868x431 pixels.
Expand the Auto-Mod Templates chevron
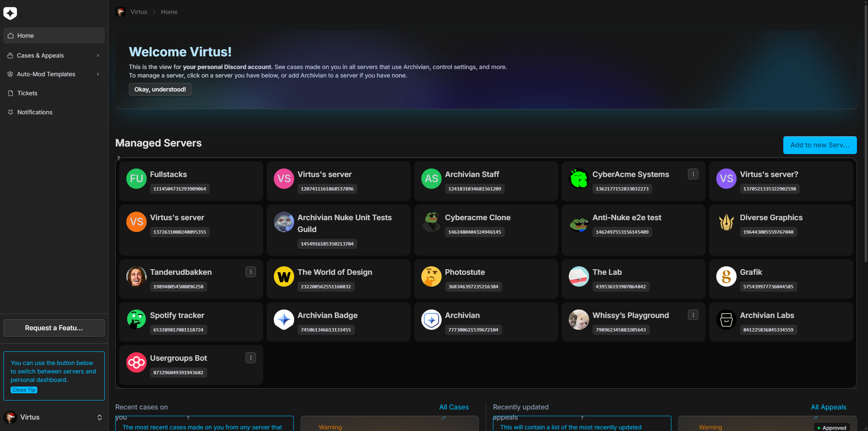coord(98,74)
